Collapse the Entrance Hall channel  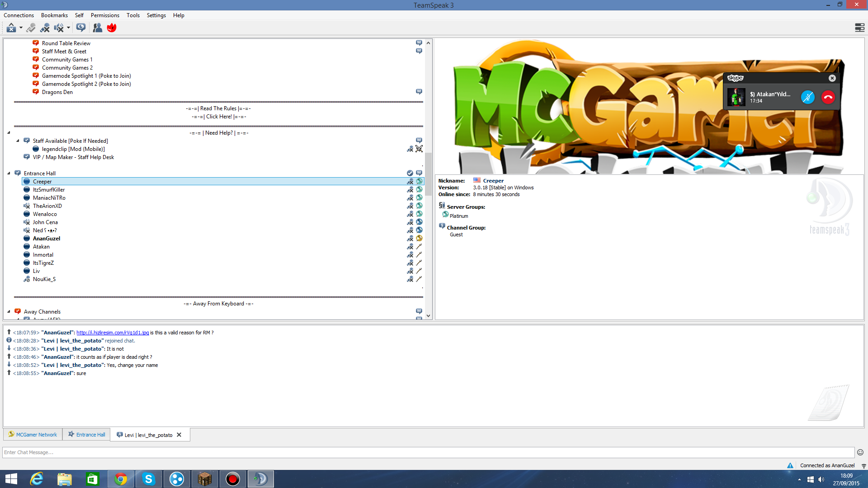[9, 174]
